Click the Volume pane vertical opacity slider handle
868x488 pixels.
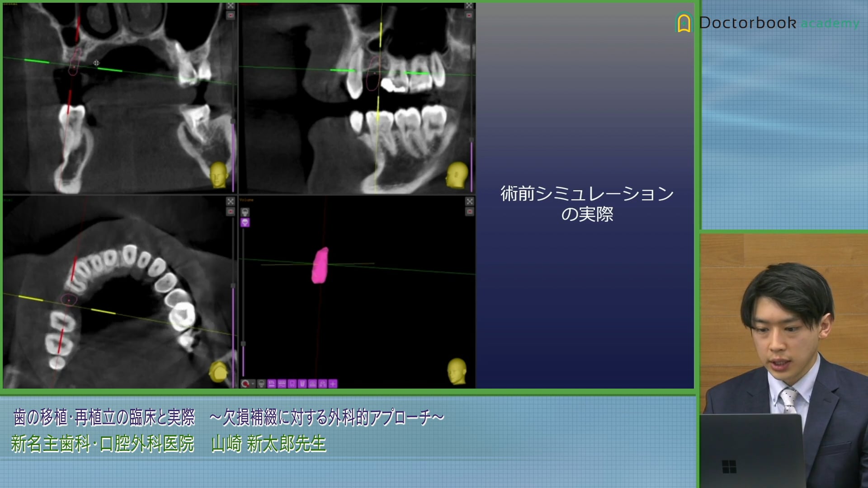click(x=243, y=344)
